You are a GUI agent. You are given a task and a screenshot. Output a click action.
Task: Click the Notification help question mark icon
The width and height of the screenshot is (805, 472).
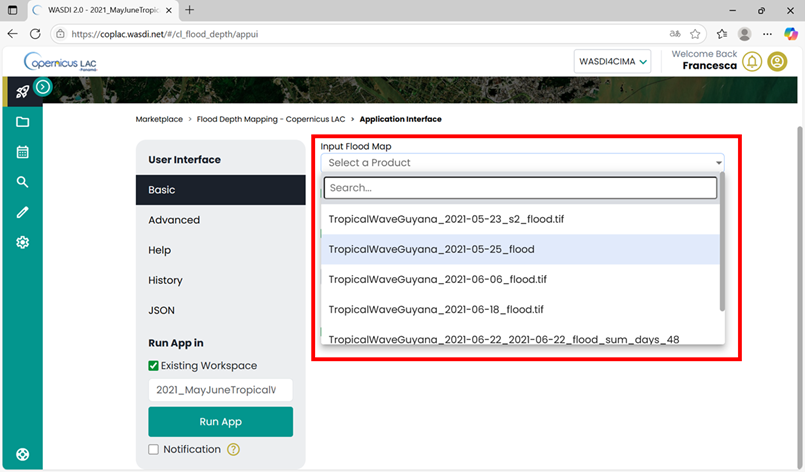pos(233,449)
